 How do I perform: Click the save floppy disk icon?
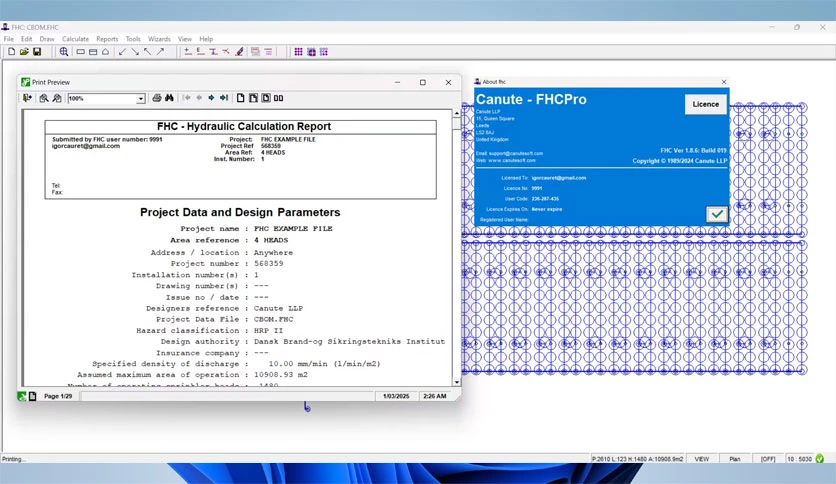(x=37, y=52)
